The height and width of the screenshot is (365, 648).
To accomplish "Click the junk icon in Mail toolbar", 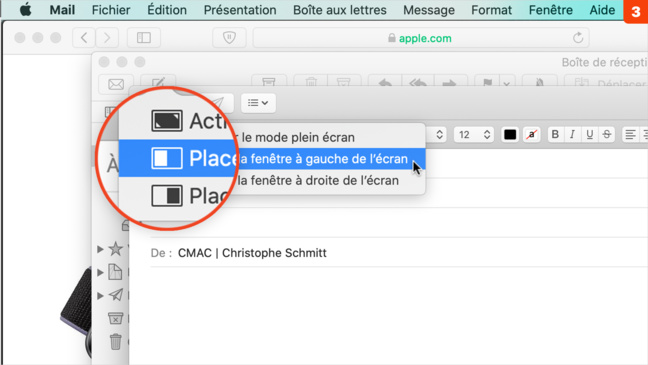I will [x=344, y=82].
